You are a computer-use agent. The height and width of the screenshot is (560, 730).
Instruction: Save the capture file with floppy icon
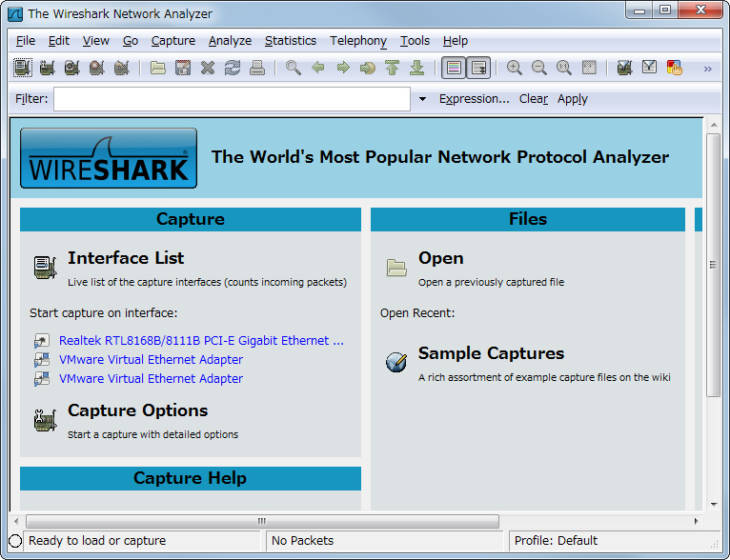click(x=183, y=68)
